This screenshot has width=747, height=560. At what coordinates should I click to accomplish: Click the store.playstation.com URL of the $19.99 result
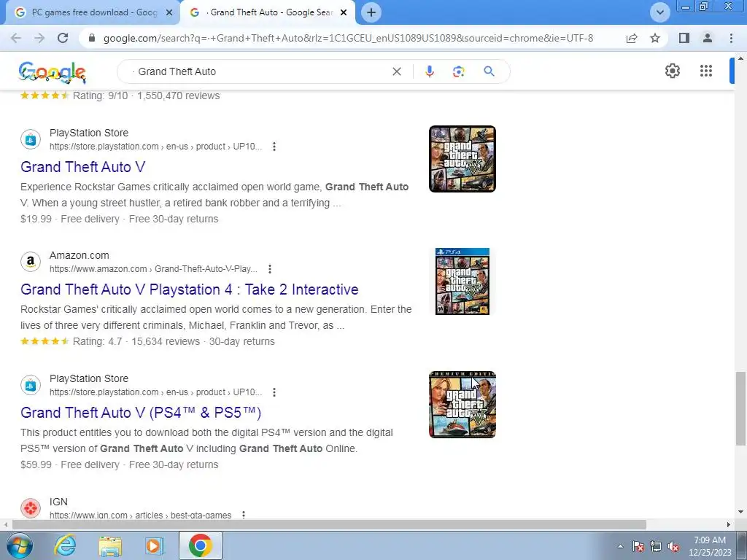pyautogui.click(x=156, y=147)
